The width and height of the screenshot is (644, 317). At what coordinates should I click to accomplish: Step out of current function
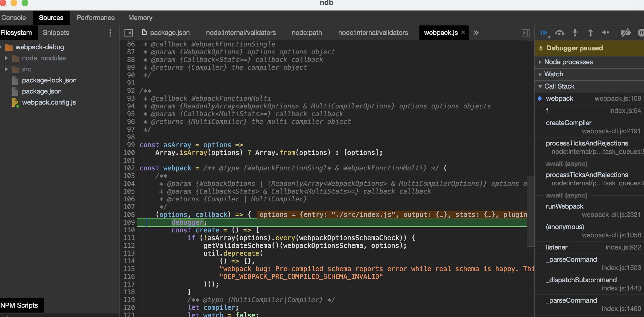tap(590, 33)
